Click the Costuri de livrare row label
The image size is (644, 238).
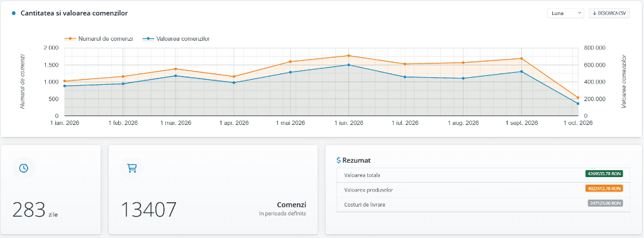(x=365, y=204)
